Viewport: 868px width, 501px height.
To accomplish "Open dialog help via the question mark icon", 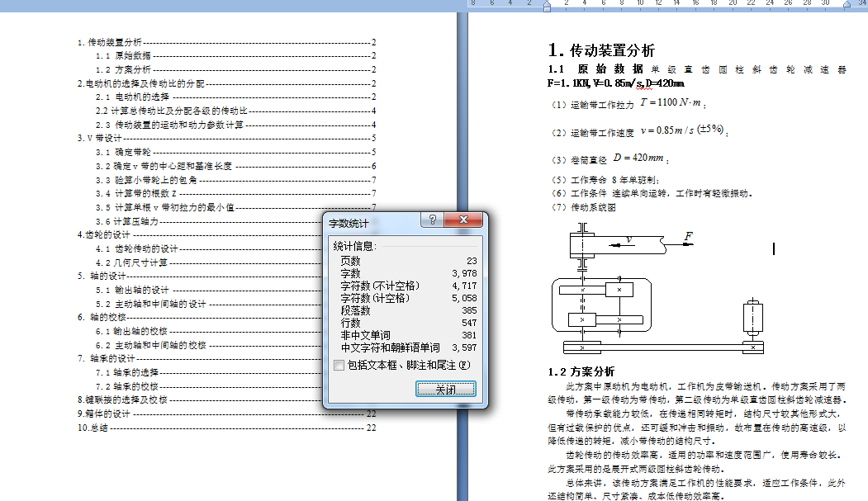I will click(x=432, y=220).
